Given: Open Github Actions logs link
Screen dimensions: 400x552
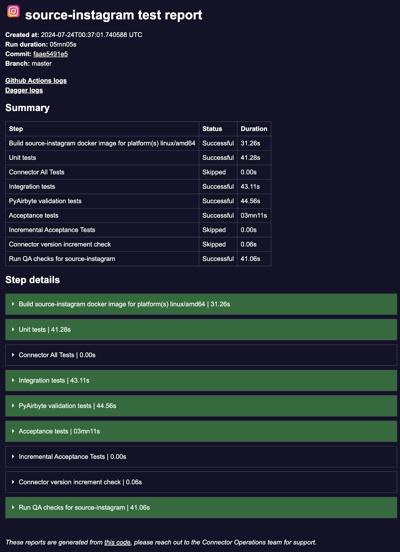Looking at the screenshot, I should 36,81.
